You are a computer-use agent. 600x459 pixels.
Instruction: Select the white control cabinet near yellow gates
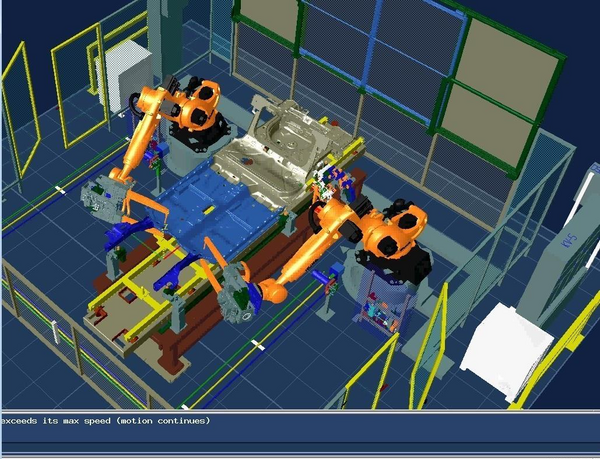click(x=124, y=76)
